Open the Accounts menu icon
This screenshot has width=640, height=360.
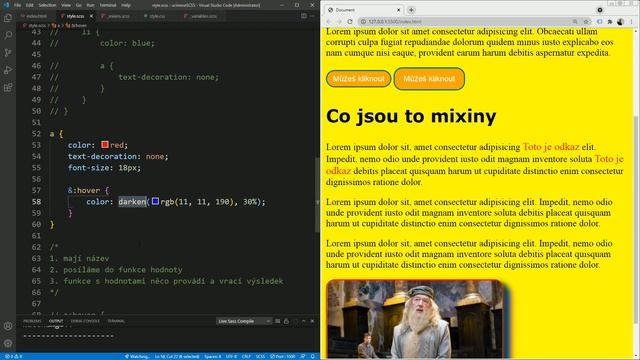[x=8, y=326]
